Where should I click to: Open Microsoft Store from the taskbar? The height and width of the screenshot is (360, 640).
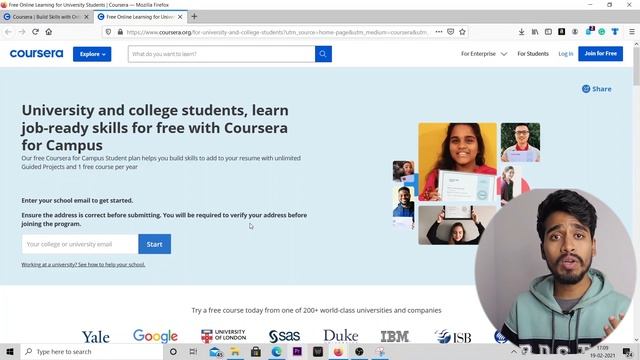click(x=256, y=351)
